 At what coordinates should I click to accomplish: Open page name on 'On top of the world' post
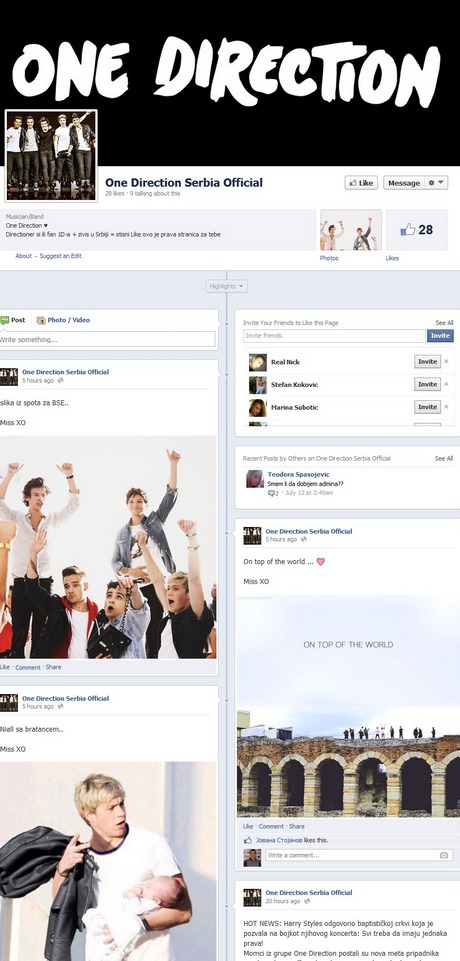click(309, 531)
